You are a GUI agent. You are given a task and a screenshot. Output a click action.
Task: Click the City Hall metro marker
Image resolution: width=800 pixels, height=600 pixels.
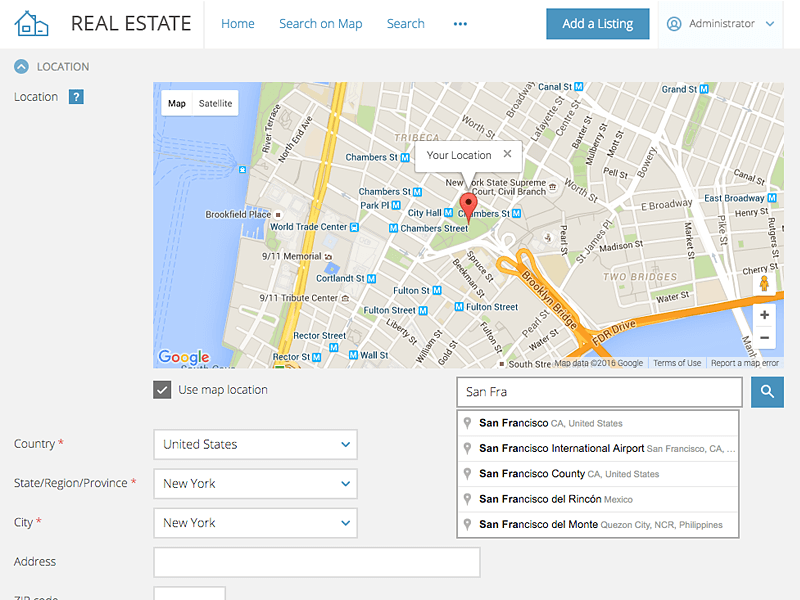pos(448,212)
